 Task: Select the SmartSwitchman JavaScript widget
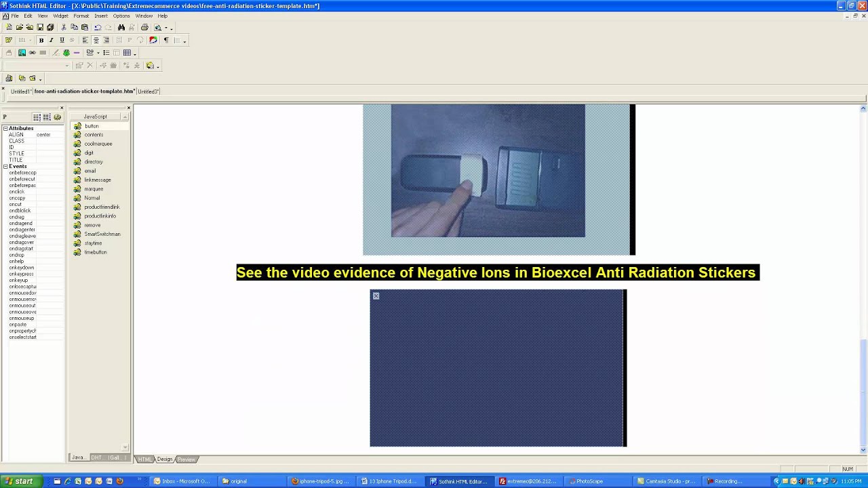click(102, 234)
